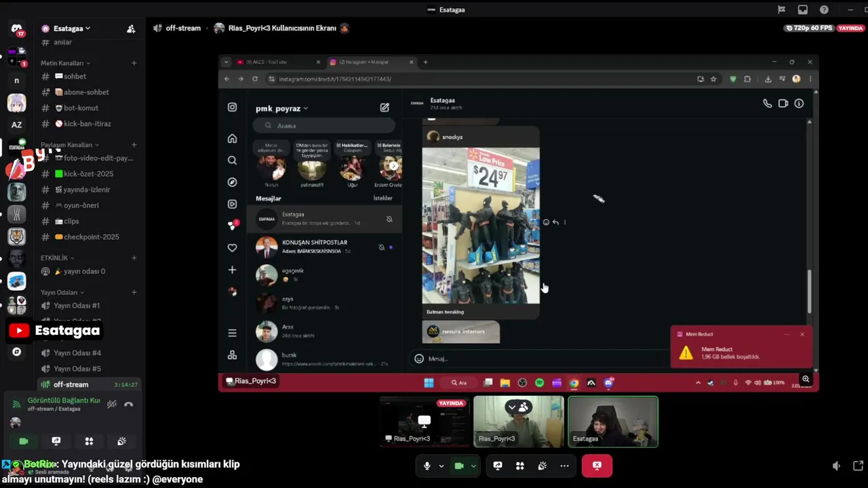Turn off camera in call controls
Image resolution: width=868 pixels, height=488 pixels.
458,466
